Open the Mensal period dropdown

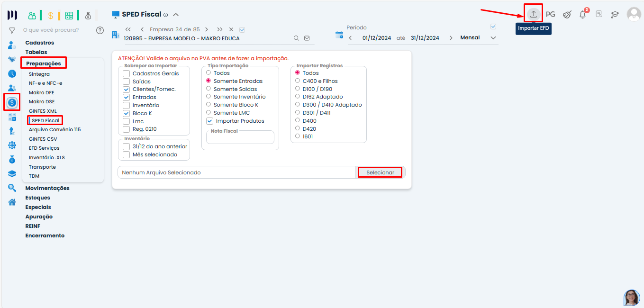[x=493, y=38]
